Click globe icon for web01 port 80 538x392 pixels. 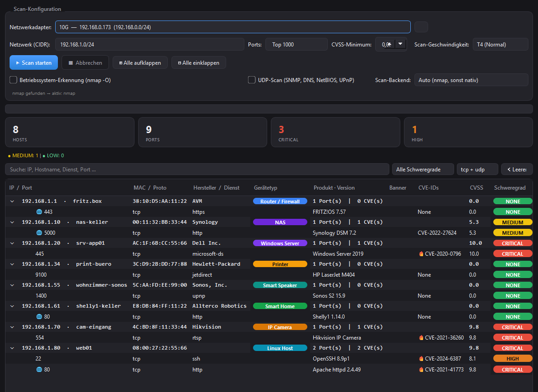click(x=39, y=369)
